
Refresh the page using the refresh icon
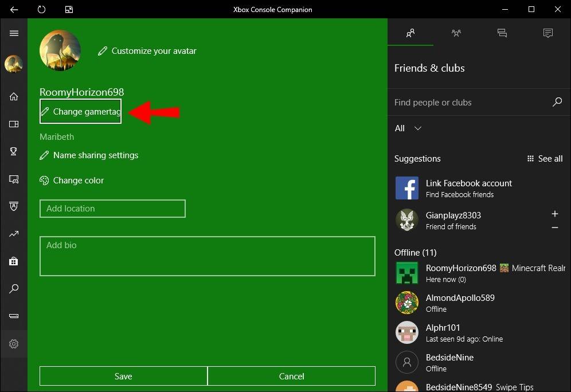pos(41,9)
